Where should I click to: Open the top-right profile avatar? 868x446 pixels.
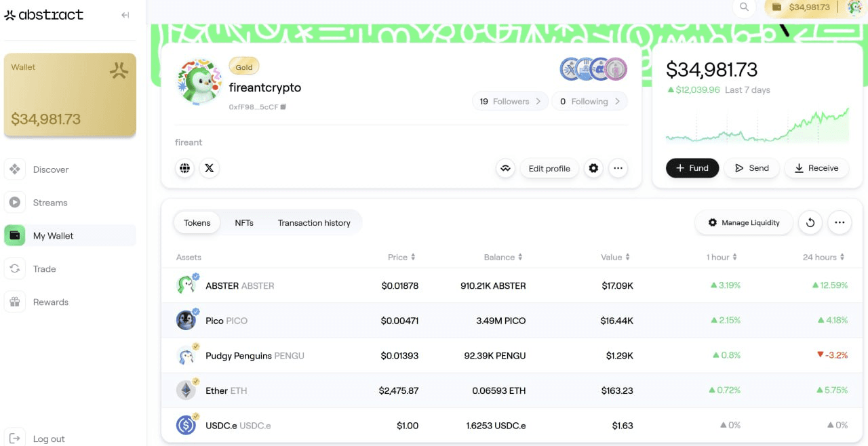854,7
